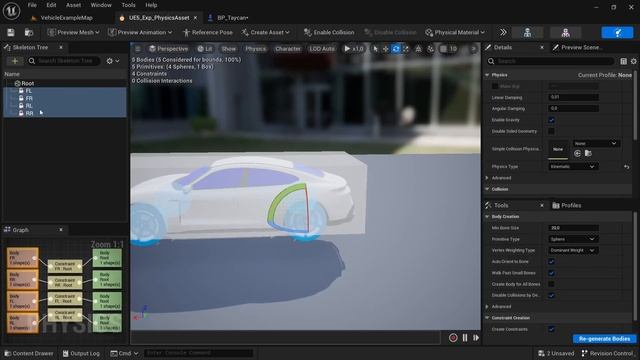640x360 pixels.
Task: Click the Browse to asset icon
Action: click(29, 32)
